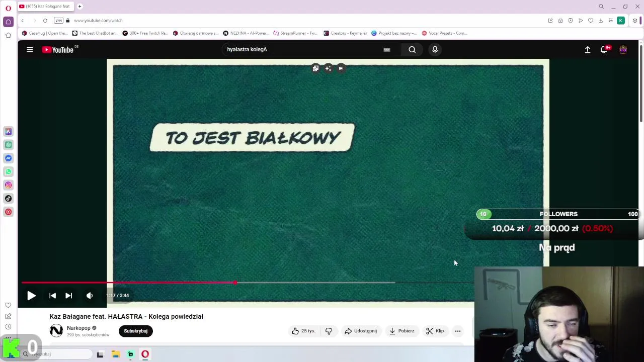
Task: Open the Opera main menu logo
Action: 8,8
